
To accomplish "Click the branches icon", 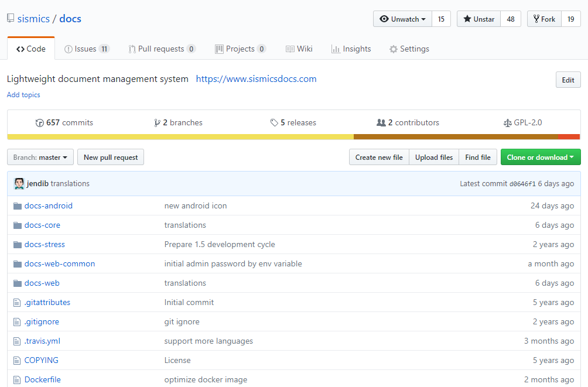I will (157, 123).
